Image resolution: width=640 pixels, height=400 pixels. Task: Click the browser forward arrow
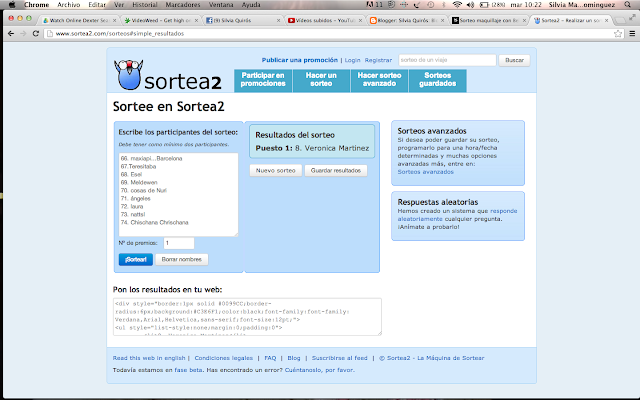[x=23, y=33]
